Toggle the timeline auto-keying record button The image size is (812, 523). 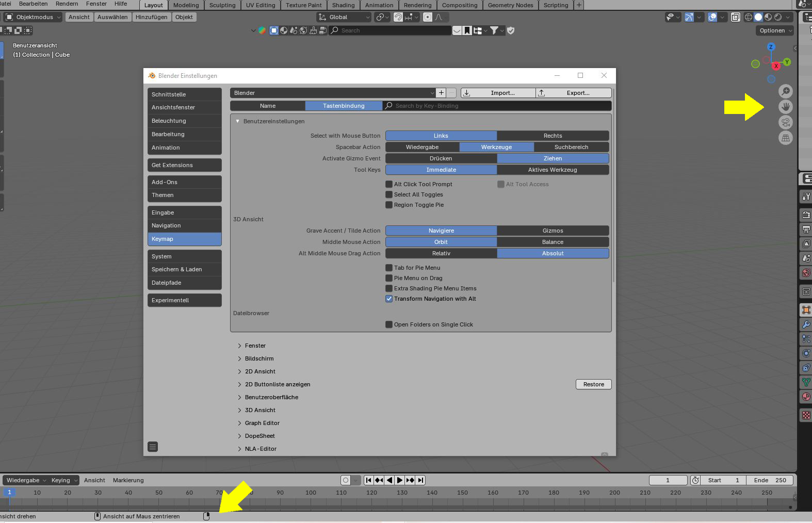(x=346, y=480)
